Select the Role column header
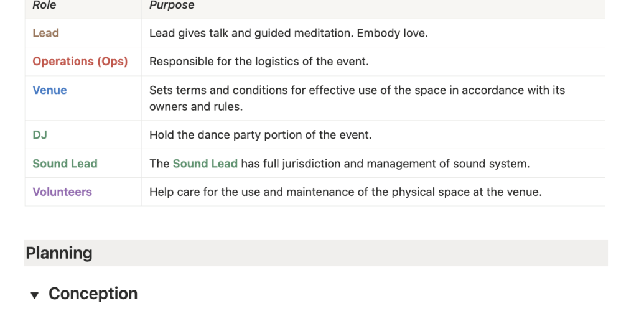The height and width of the screenshot is (311, 644). pyautogui.click(x=44, y=6)
